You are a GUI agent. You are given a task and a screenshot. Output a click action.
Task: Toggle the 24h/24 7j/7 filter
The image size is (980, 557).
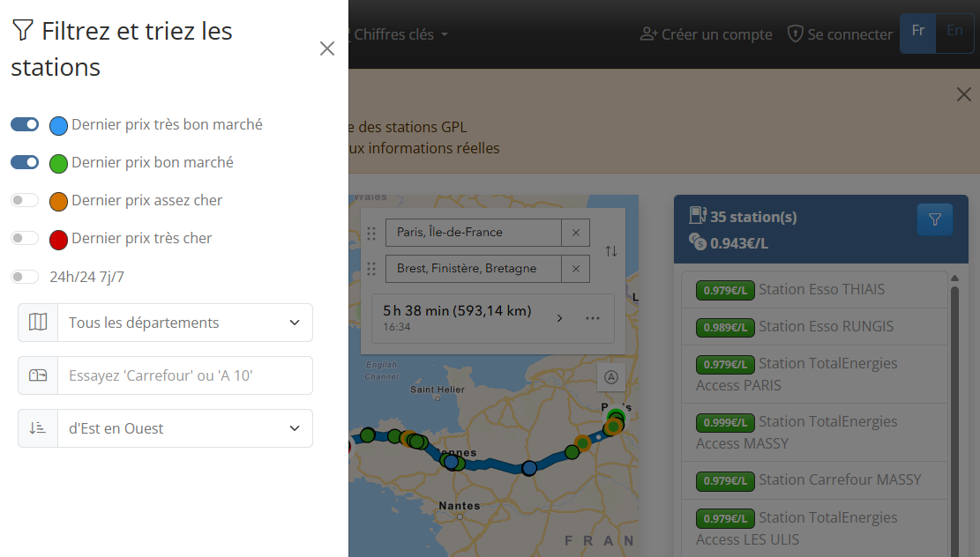click(25, 277)
